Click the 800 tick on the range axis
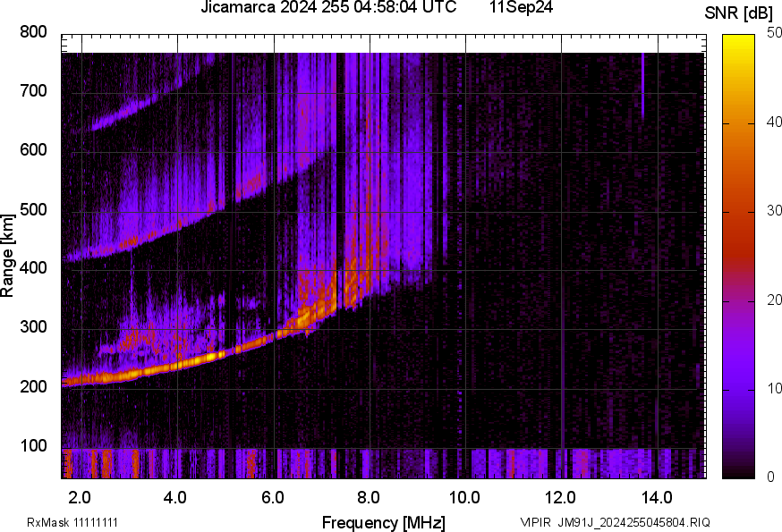Screen dimensions: 782x532 [33, 32]
